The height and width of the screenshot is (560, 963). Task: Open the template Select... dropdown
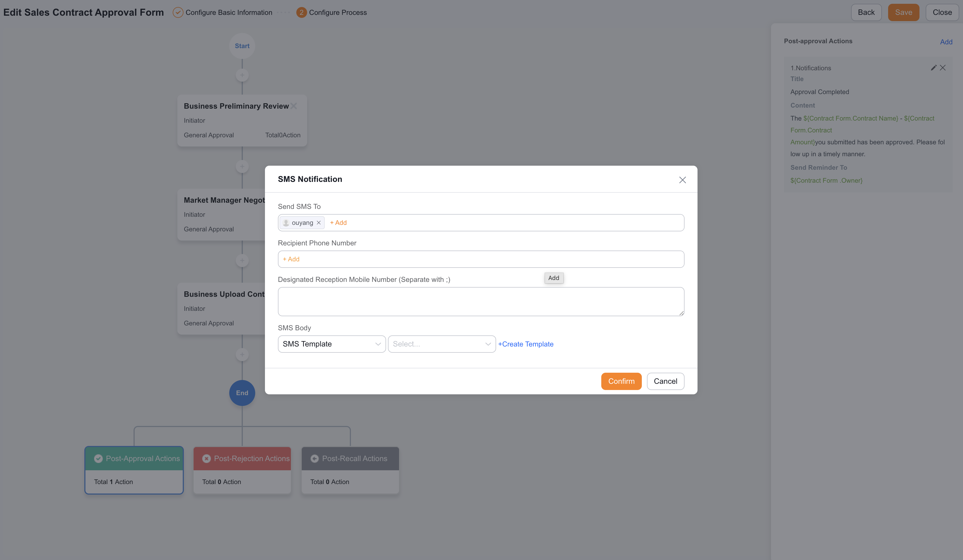(x=442, y=344)
